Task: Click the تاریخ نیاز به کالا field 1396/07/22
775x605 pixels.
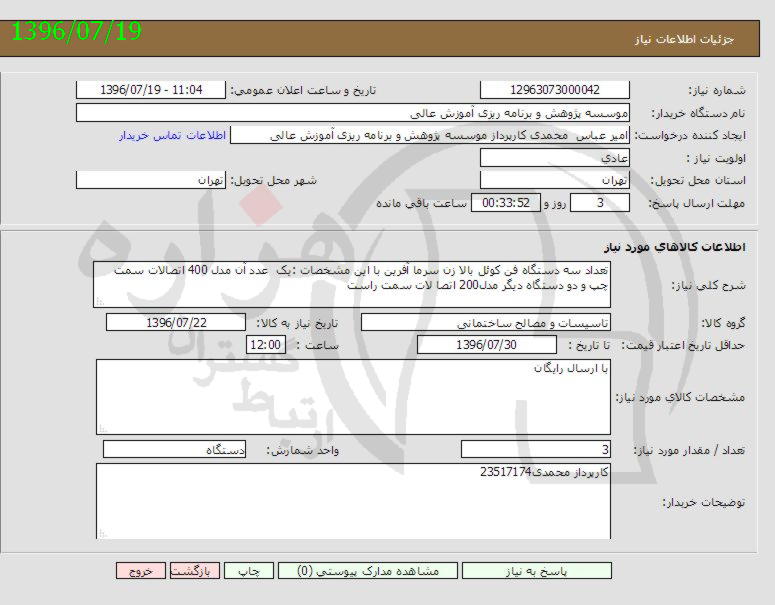Action: point(176,323)
